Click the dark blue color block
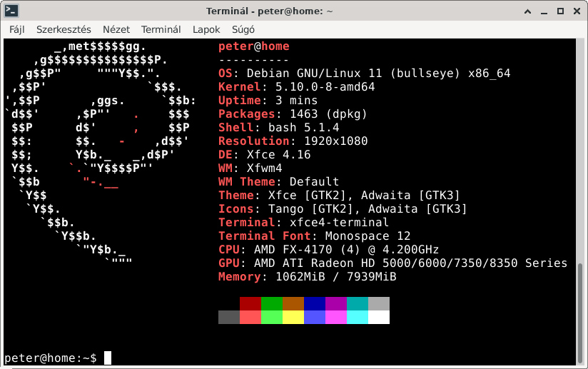 tap(314, 304)
